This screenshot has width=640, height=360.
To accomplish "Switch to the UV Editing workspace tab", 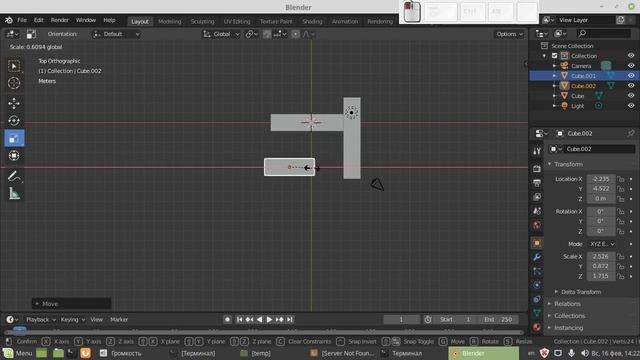I will [237, 21].
